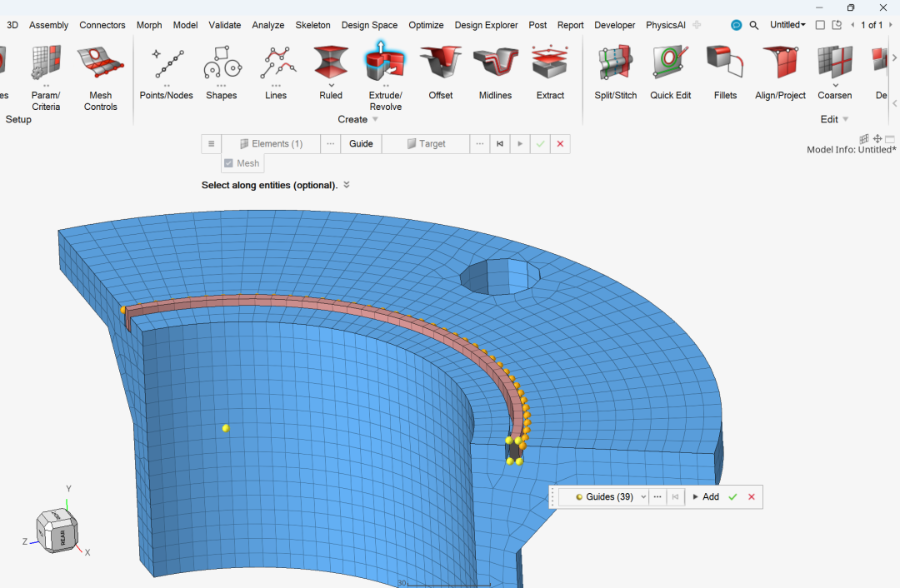Switch to the Morph ribbon tab
This screenshot has width=900, height=588.
(149, 25)
